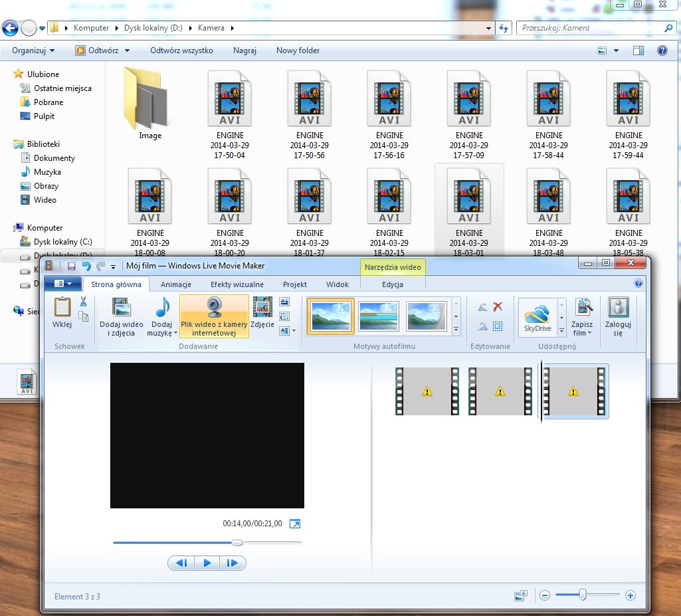This screenshot has height=616, width=681.
Task: Click the rotate left icon in Edytowanie
Action: (x=482, y=307)
